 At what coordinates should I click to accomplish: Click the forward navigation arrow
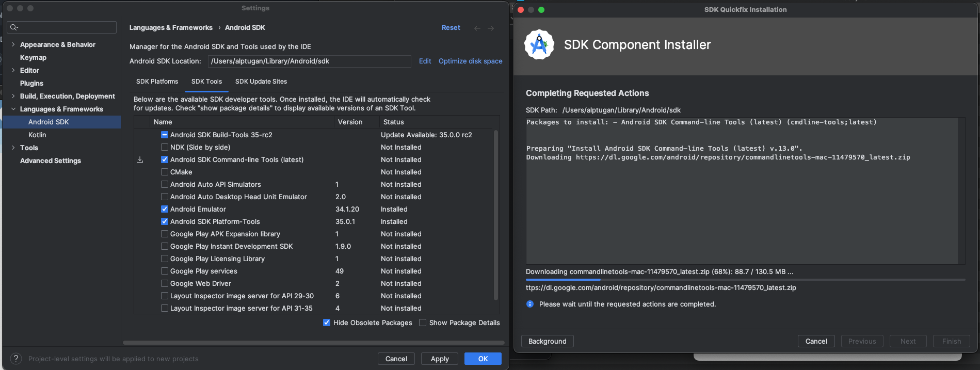(491, 28)
